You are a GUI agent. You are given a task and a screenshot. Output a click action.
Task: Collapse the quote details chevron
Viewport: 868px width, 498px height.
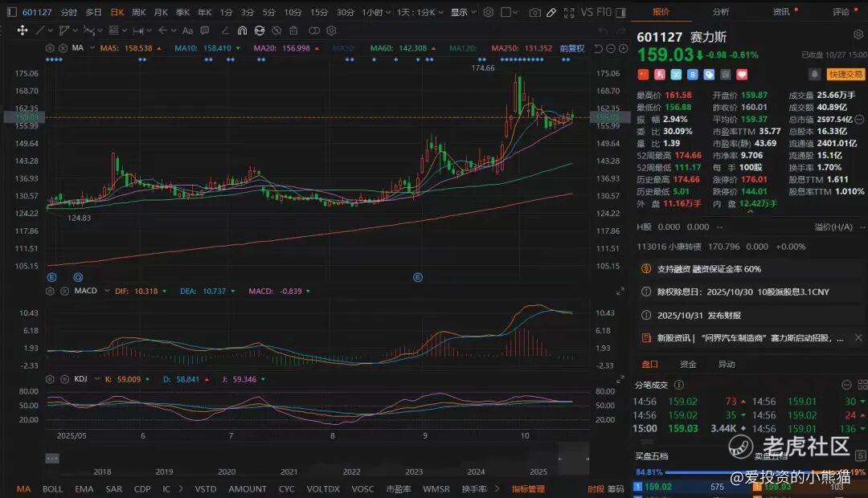[x=750, y=212]
